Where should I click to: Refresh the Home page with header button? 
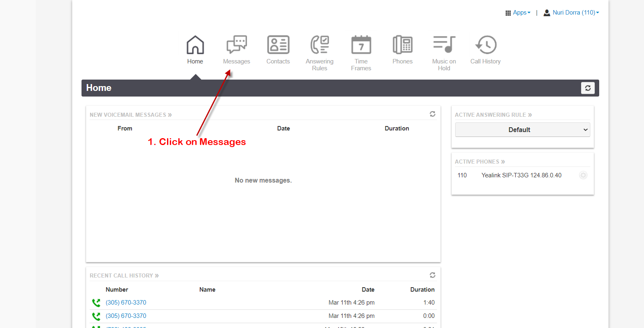[588, 88]
